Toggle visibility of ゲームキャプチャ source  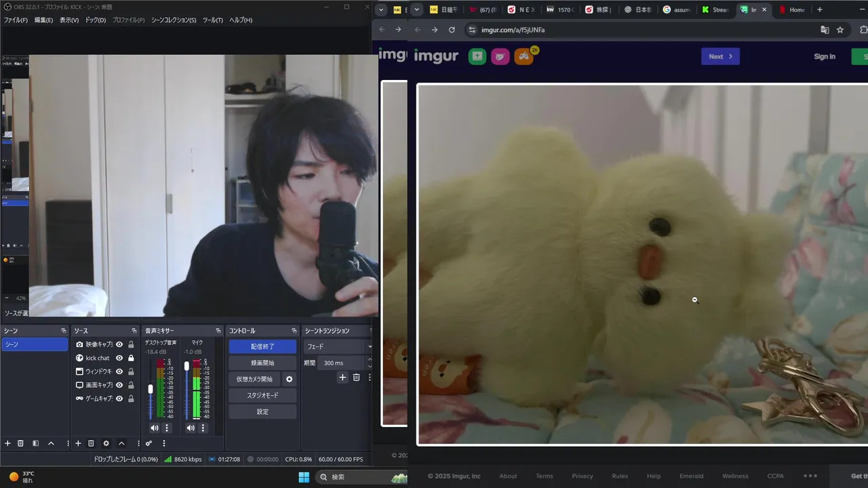(119, 399)
